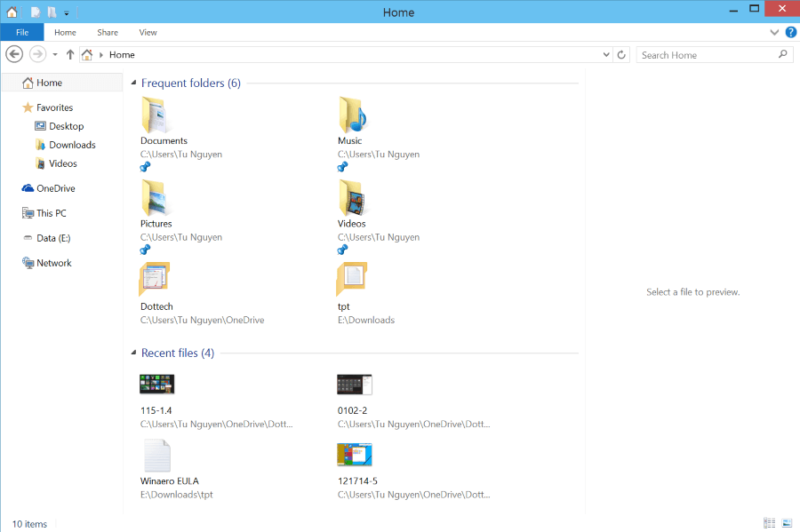Image resolution: width=800 pixels, height=532 pixels.
Task: Open Downloads under Favorites
Action: click(x=72, y=145)
